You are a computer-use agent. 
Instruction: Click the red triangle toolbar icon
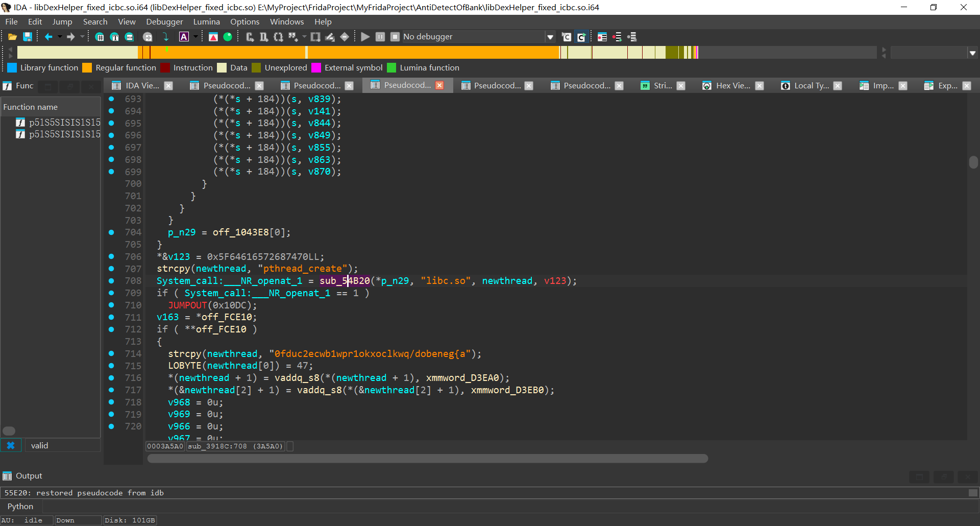[x=213, y=37]
